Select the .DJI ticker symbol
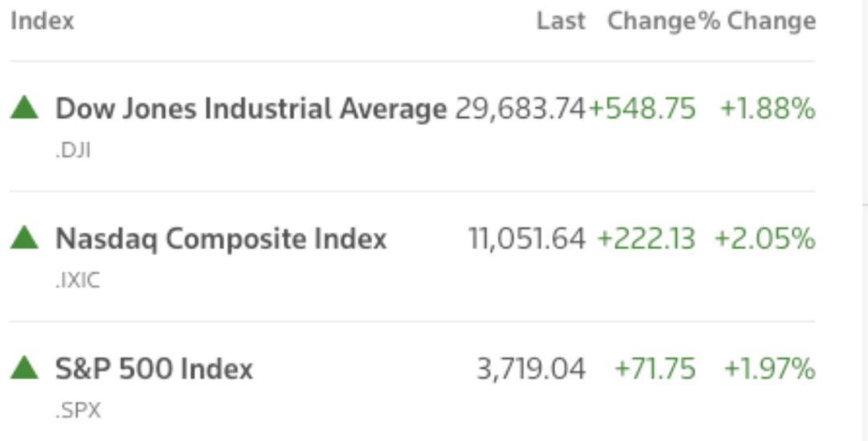868x441 pixels. click(72, 150)
